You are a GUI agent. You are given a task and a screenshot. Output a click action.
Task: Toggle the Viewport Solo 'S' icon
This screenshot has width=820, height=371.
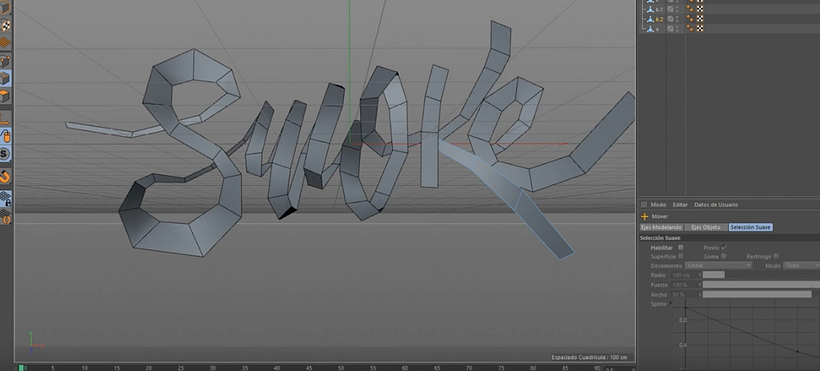(x=5, y=154)
